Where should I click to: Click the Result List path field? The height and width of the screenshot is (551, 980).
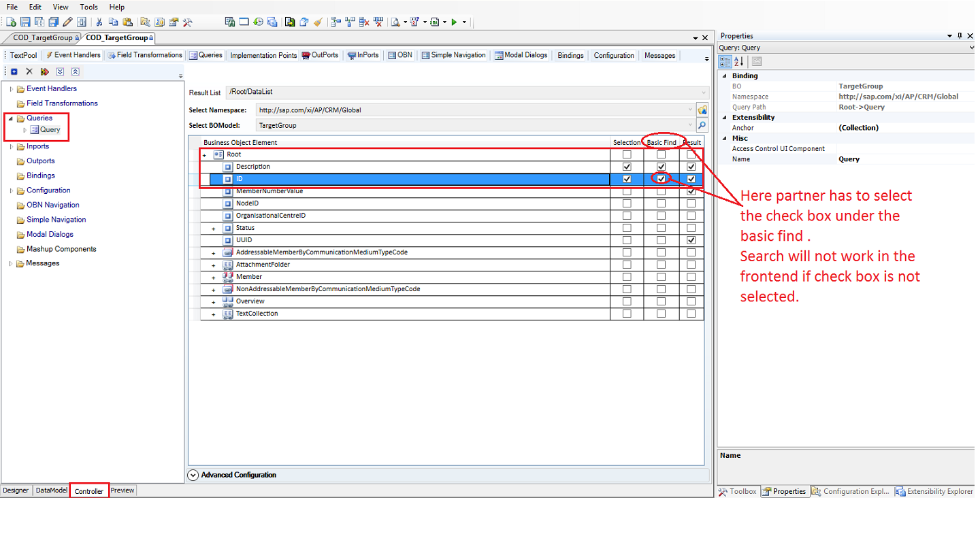pos(468,92)
